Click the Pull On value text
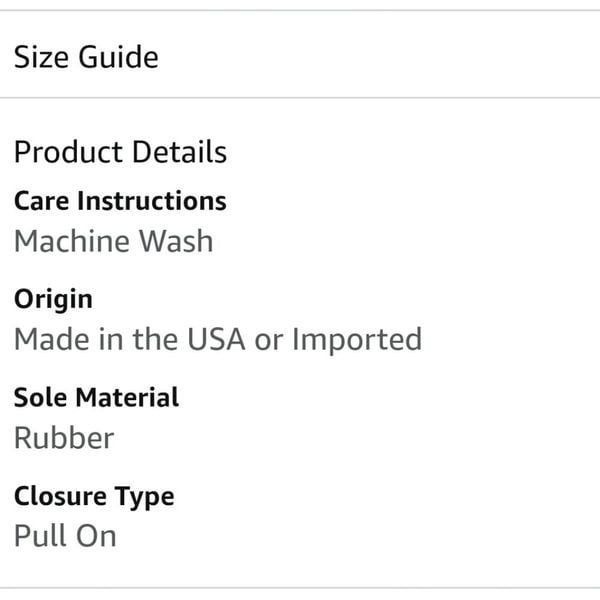The width and height of the screenshot is (600, 600). (65, 536)
